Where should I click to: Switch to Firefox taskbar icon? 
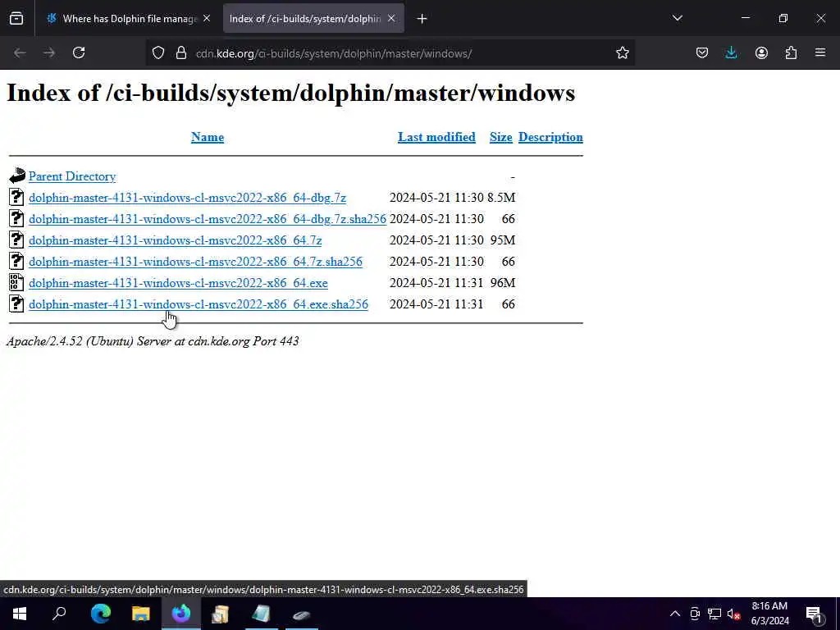181,614
